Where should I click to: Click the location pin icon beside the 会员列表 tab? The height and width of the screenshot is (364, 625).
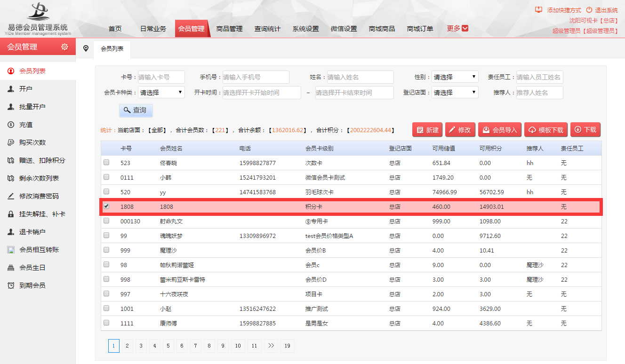click(x=86, y=48)
